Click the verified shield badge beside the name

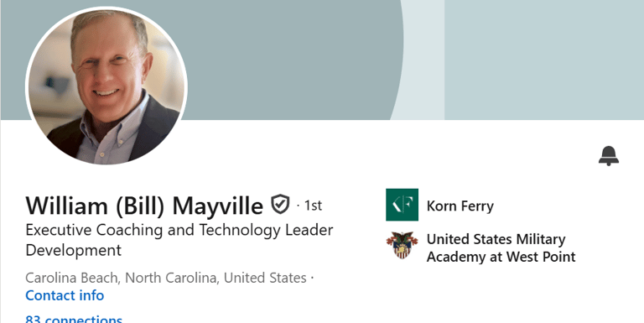coord(280,204)
